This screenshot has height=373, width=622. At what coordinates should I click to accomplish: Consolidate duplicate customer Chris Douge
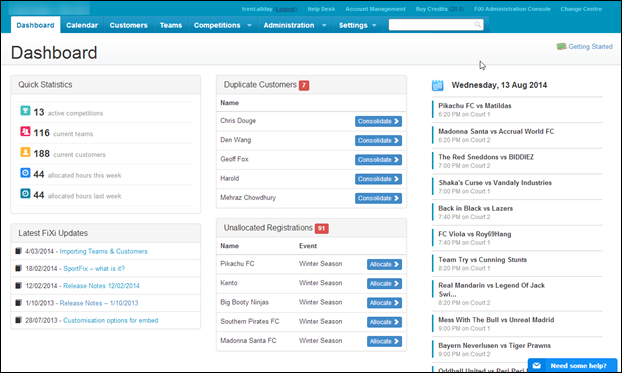378,121
